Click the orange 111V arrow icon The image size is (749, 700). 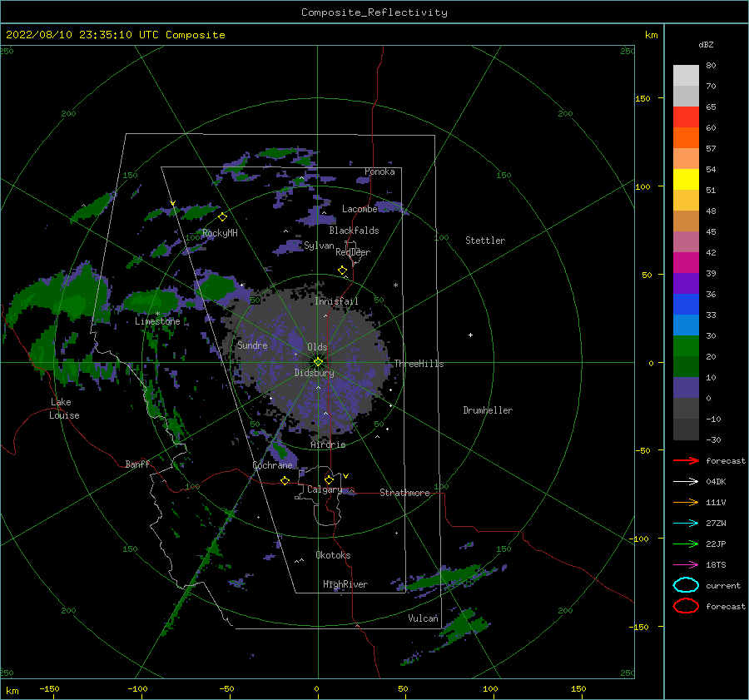tap(686, 502)
